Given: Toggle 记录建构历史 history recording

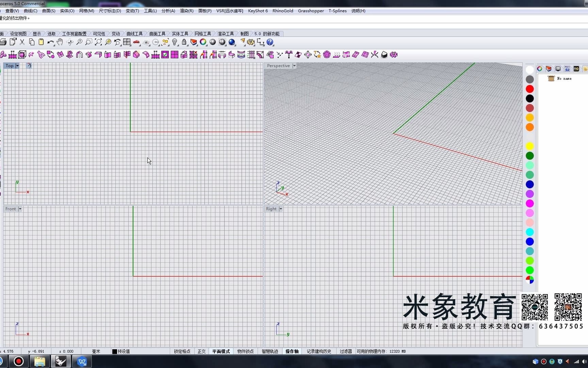Looking at the screenshot, I should tap(318, 351).
